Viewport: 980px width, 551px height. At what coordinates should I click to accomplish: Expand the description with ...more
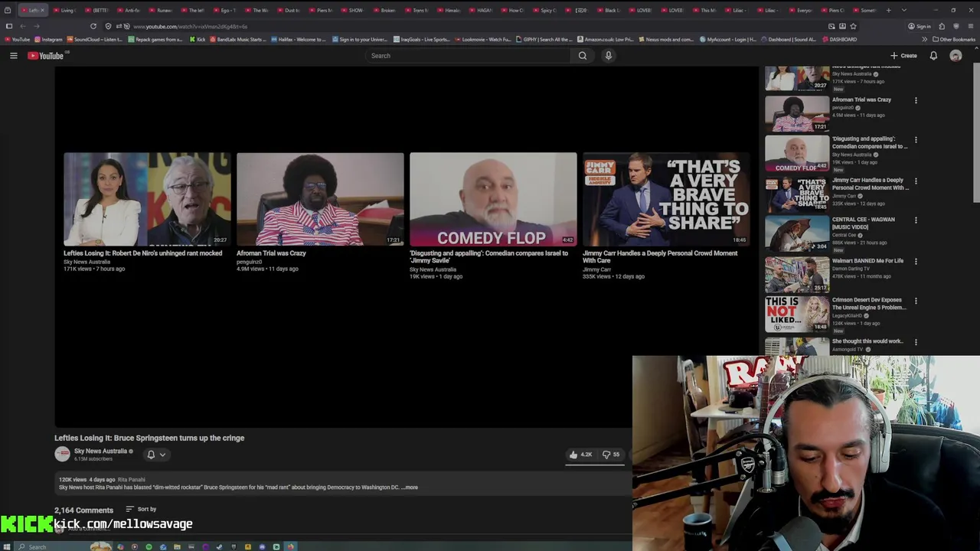pos(411,487)
